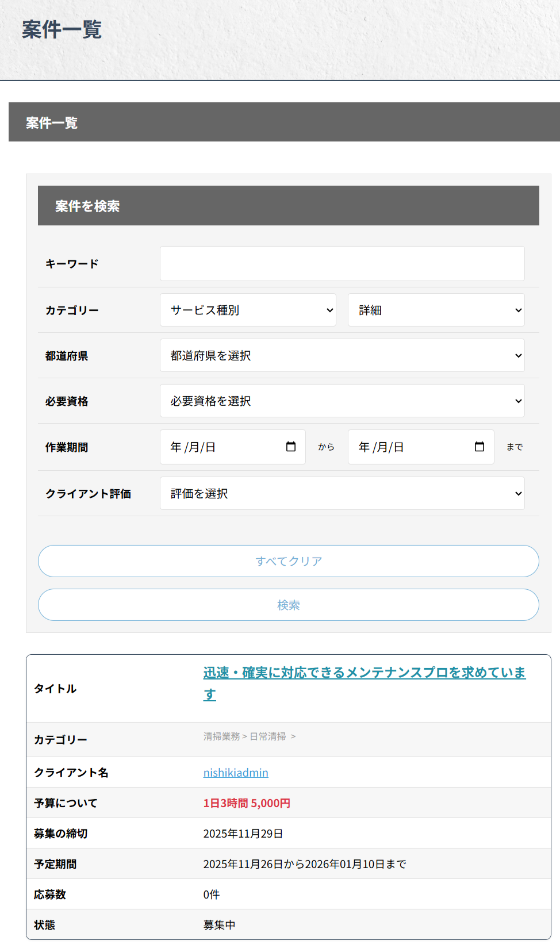Click the 清掃業務 category text
The image size is (560, 952).
click(x=221, y=736)
